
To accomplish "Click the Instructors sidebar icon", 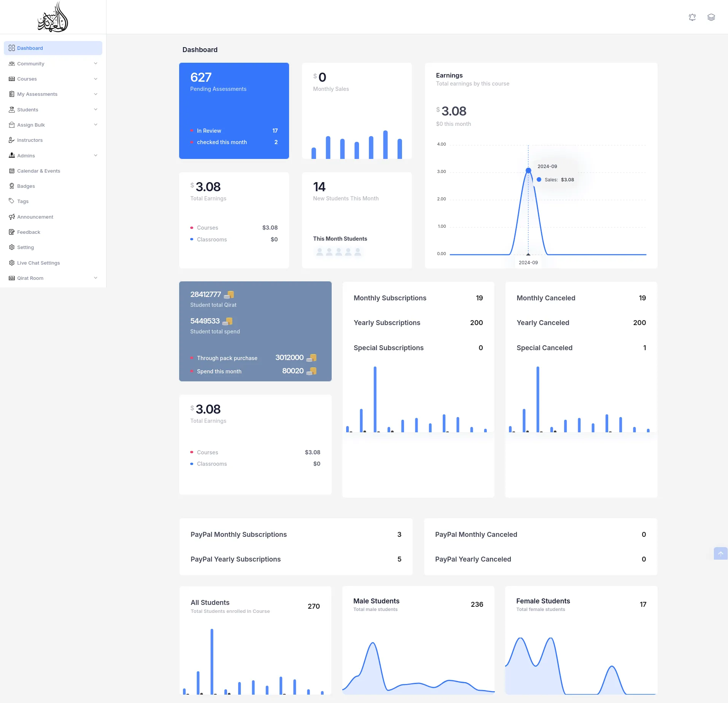I will pyautogui.click(x=12, y=140).
